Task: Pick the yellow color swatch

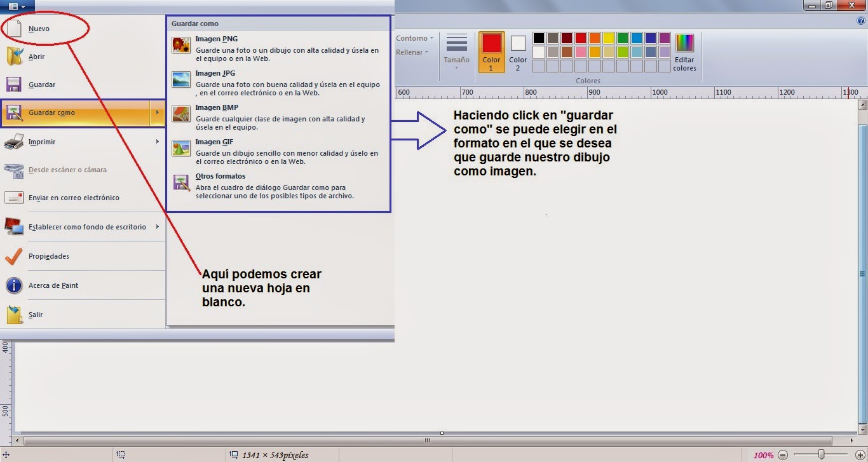Action: (608, 38)
